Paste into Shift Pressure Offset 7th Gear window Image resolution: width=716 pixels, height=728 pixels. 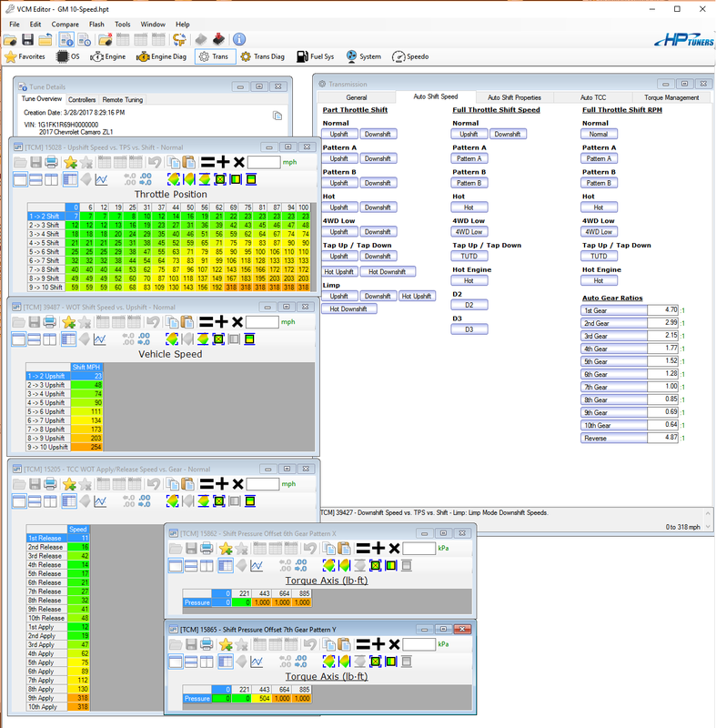point(344,644)
